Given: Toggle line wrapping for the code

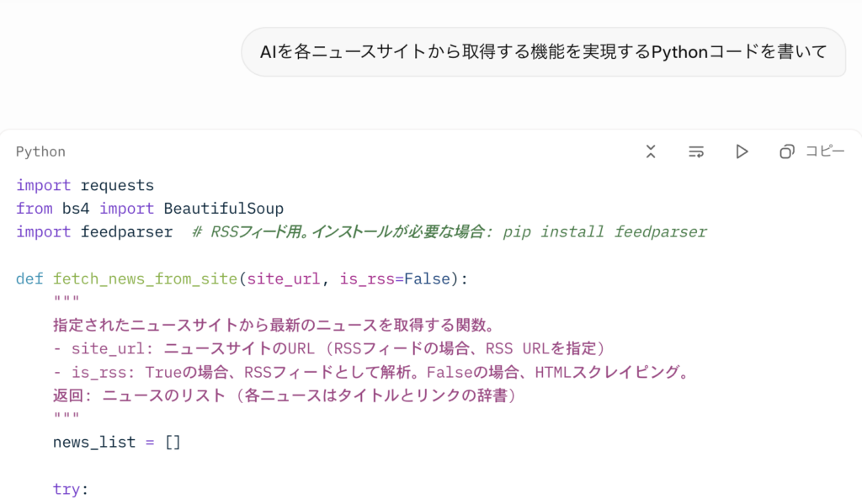Looking at the screenshot, I should click(x=696, y=151).
